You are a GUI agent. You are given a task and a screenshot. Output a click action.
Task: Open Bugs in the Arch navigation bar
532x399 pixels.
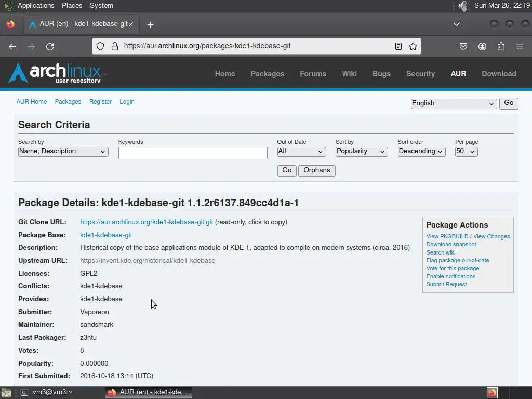(x=381, y=74)
